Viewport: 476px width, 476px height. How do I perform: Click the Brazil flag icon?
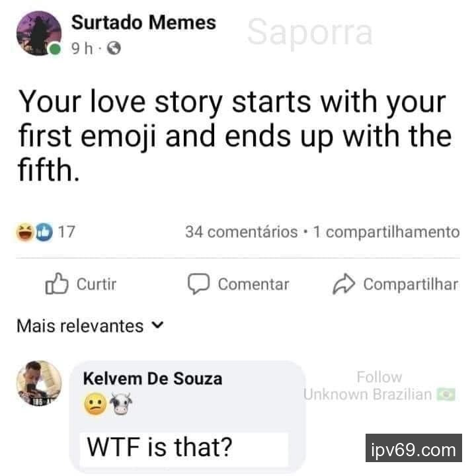point(447,395)
